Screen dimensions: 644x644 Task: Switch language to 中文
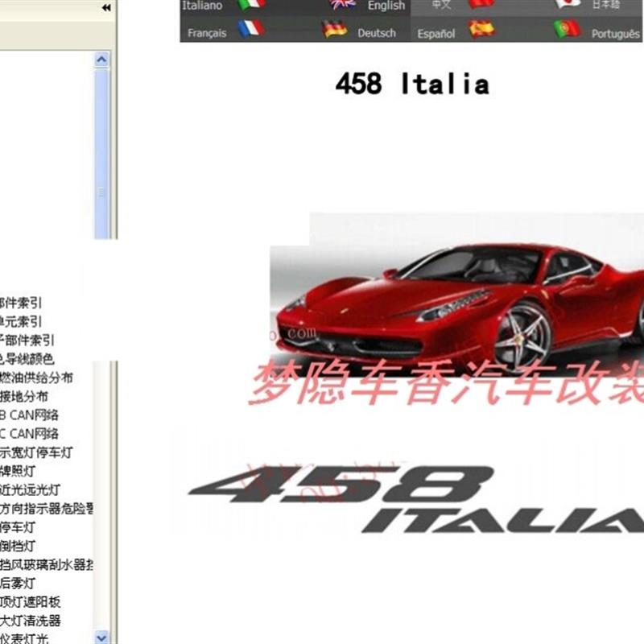(x=441, y=5)
